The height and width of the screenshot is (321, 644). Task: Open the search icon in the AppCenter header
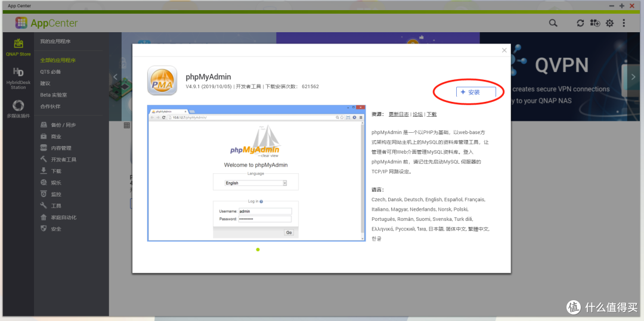[x=553, y=23]
